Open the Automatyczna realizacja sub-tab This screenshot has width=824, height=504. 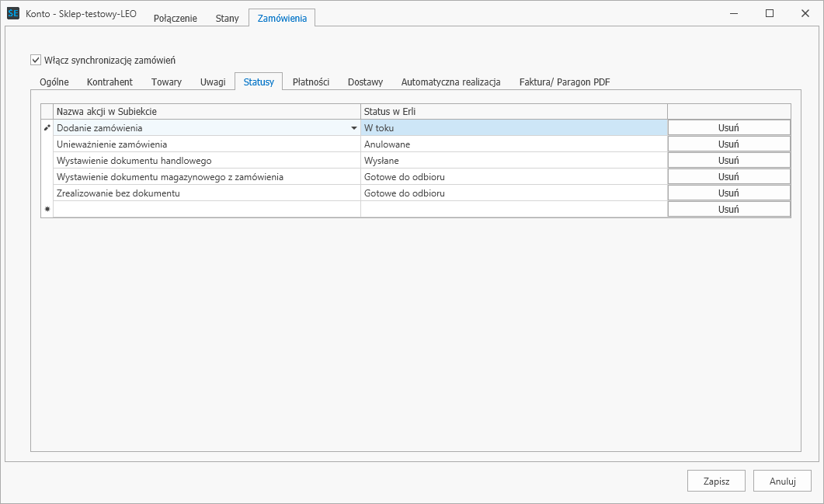[x=451, y=82]
